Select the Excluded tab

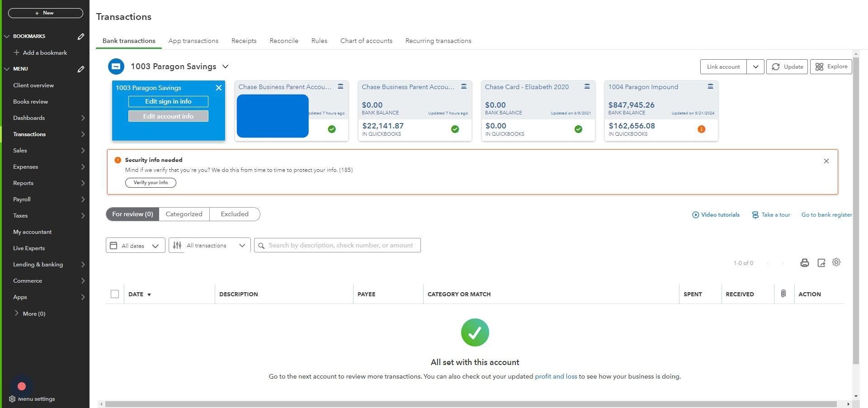(235, 214)
